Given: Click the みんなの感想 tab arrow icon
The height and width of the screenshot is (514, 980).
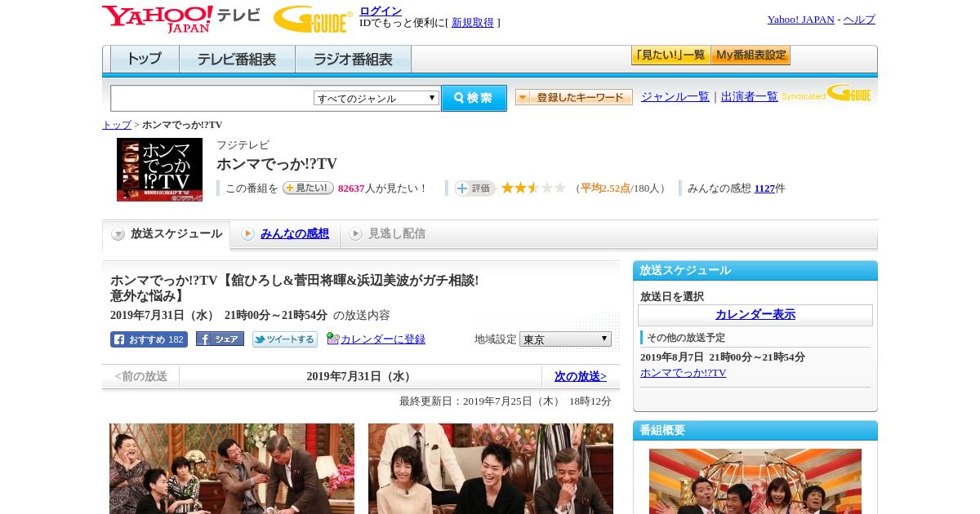Looking at the screenshot, I should click(x=247, y=234).
